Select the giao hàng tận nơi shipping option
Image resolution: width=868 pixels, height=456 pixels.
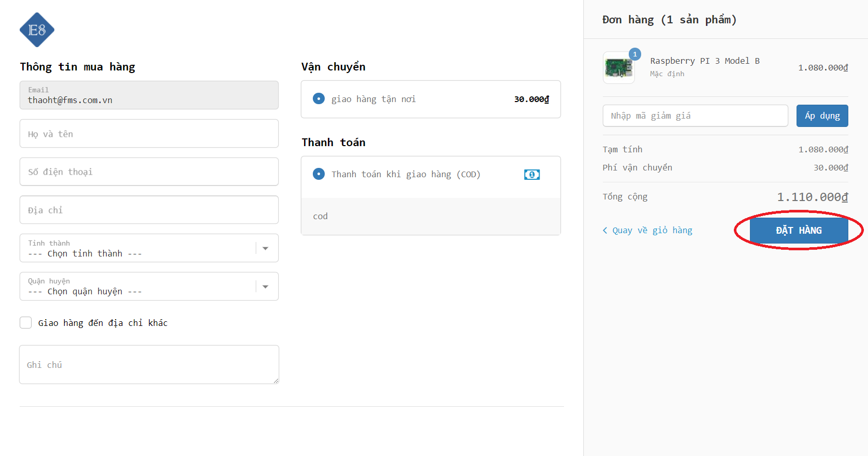(x=319, y=99)
